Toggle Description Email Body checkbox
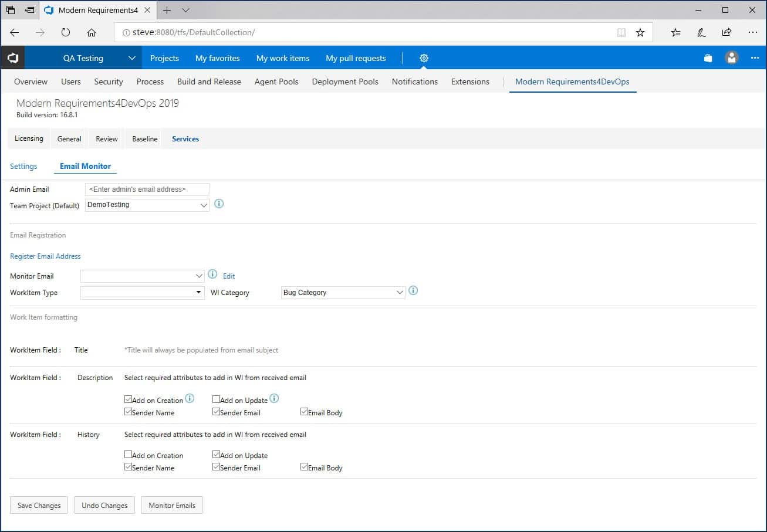Viewport: 767px width, 532px height. [304, 412]
